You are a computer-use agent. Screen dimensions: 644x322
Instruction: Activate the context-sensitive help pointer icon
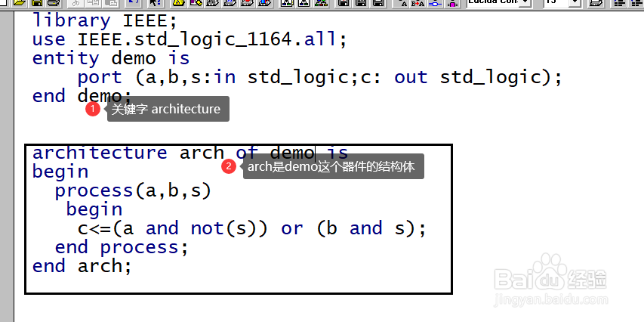pos(156,3)
